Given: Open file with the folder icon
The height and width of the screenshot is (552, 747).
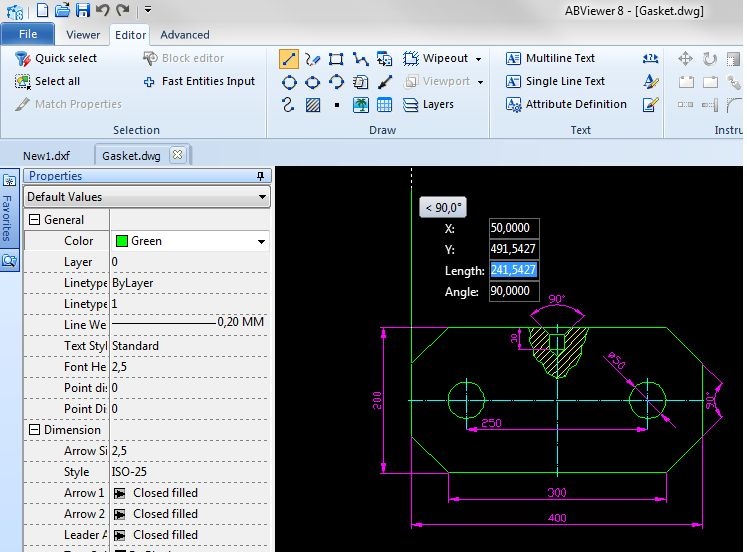Looking at the screenshot, I should pyautogui.click(x=63, y=10).
